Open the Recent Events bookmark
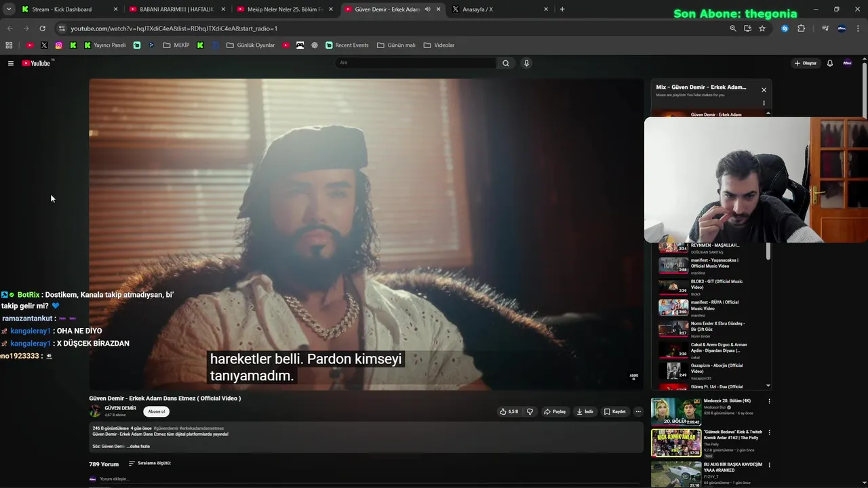This screenshot has height=488, width=868. [347, 45]
